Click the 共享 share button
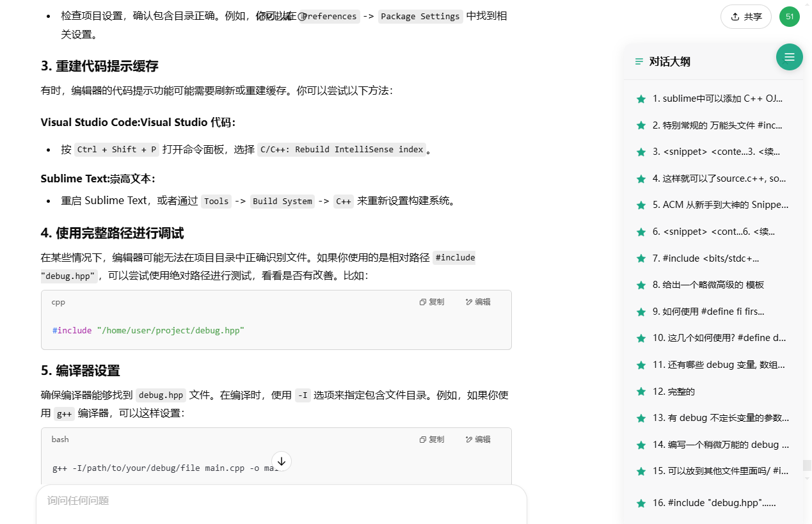Image resolution: width=812 pixels, height=524 pixels. (x=746, y=17)
